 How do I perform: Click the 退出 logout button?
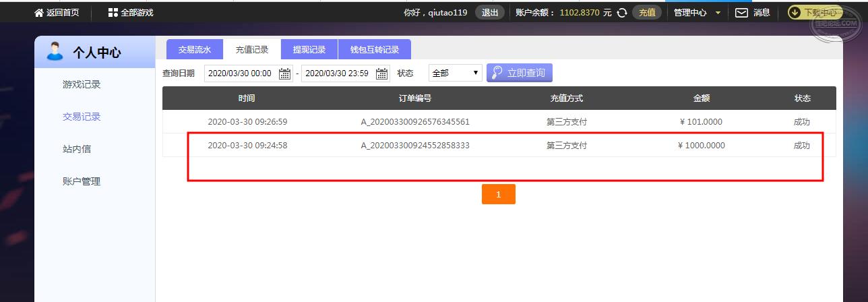tap(490, 12)
